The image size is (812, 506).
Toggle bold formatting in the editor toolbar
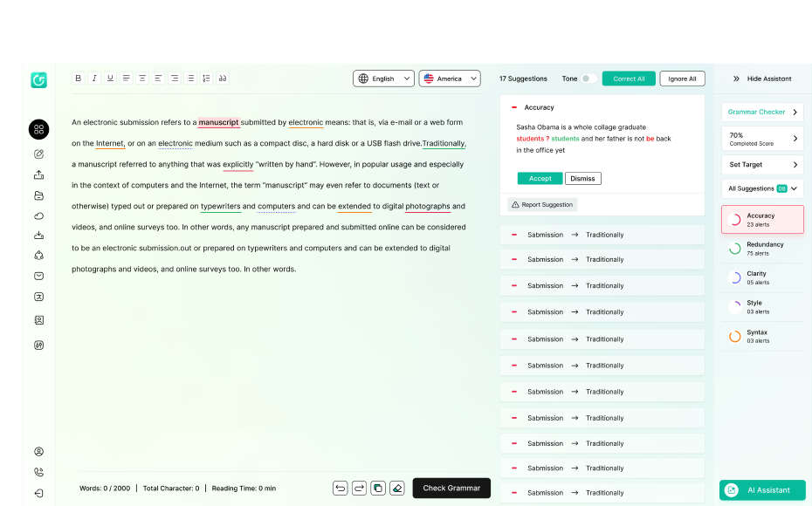click(78, 79)
